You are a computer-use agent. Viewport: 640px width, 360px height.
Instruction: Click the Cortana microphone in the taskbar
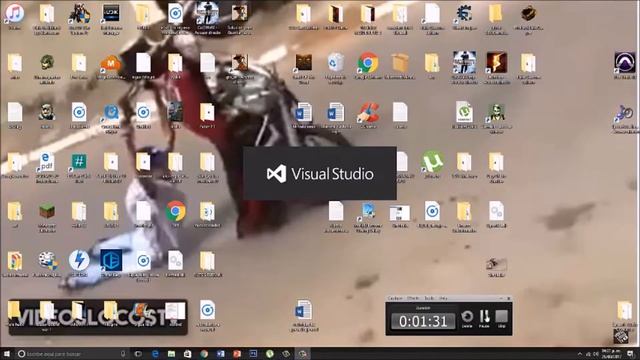click(123, 354)
